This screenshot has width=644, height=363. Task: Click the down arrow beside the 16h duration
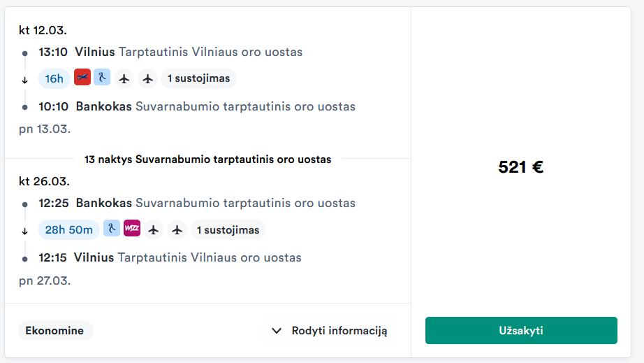[x=25, y=80]
